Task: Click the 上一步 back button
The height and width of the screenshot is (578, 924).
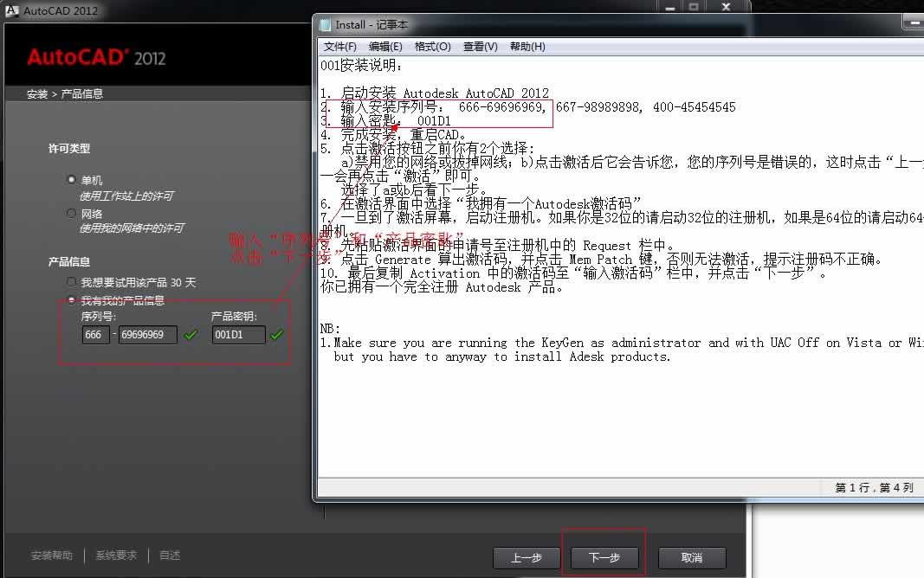Action: tap(526, 558)
